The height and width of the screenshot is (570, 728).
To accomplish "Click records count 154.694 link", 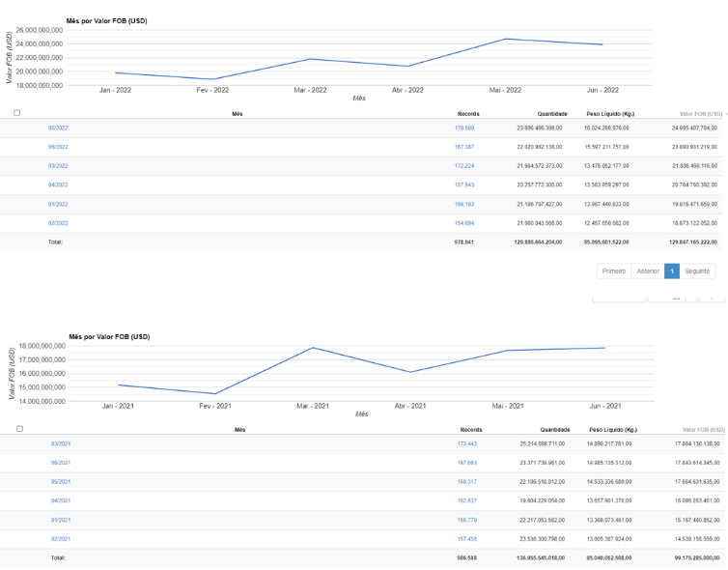I will point(464,223).
